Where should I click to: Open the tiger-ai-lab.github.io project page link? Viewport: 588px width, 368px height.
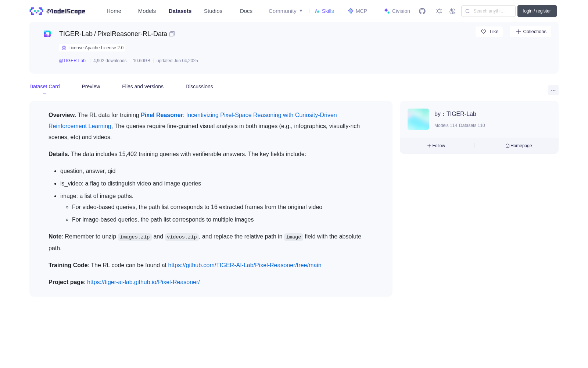click(x=143, y=282)
